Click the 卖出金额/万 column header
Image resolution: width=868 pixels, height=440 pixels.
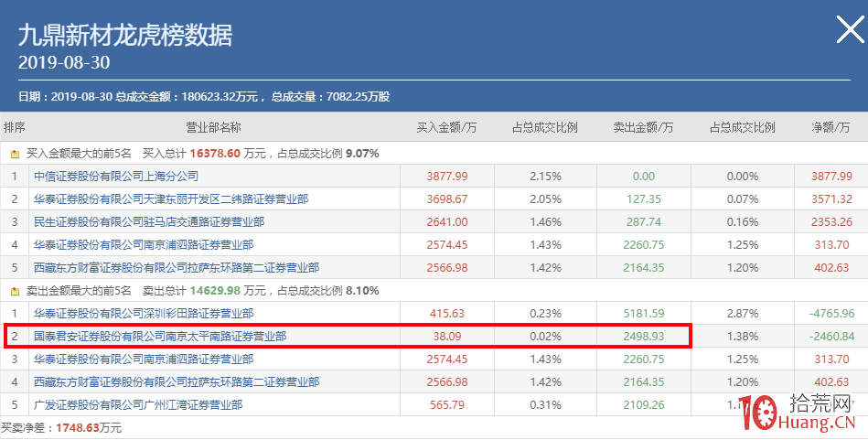pos(643,127)
